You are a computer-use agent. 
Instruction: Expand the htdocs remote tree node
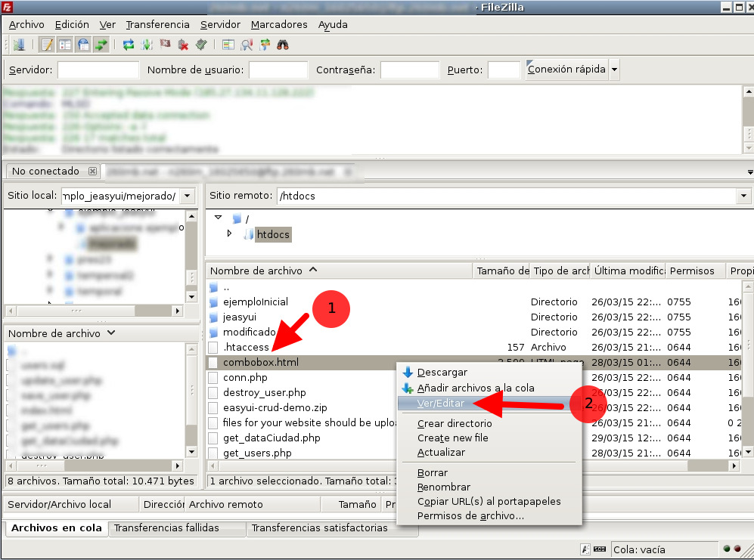pos(229,234)
